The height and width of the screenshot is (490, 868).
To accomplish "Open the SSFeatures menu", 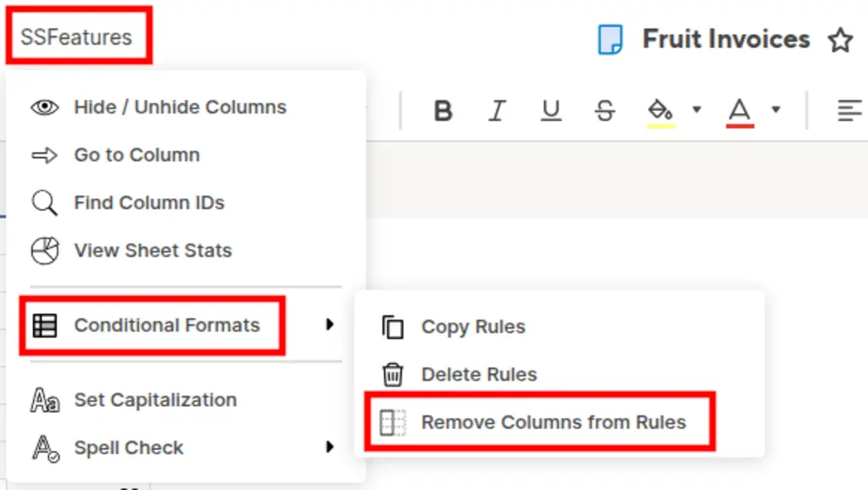I will (76, 37).
